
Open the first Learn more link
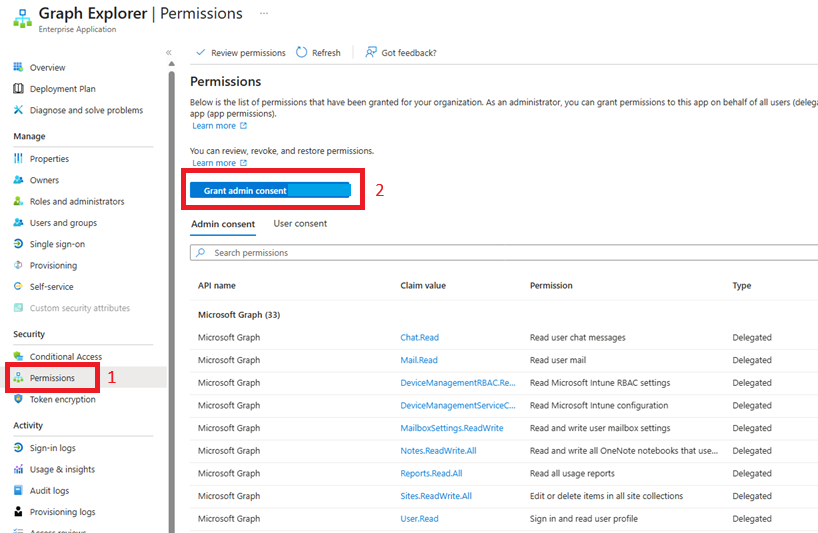[x=214, y=126]
